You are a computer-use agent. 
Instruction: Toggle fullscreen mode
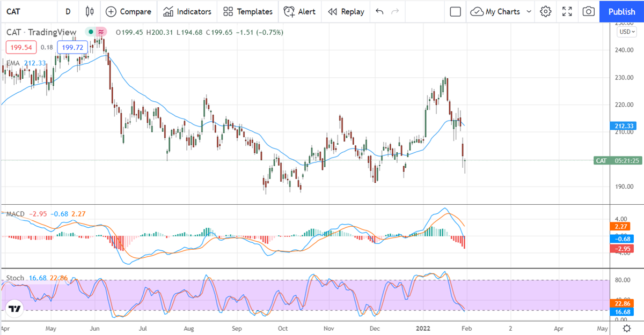[567, 11]
